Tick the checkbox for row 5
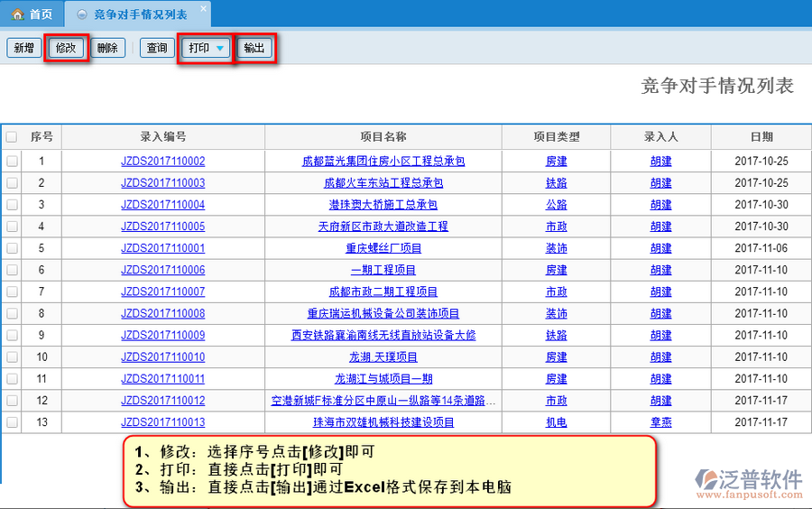Viewport: 812px width, 509px height. [x=12, y=248]
